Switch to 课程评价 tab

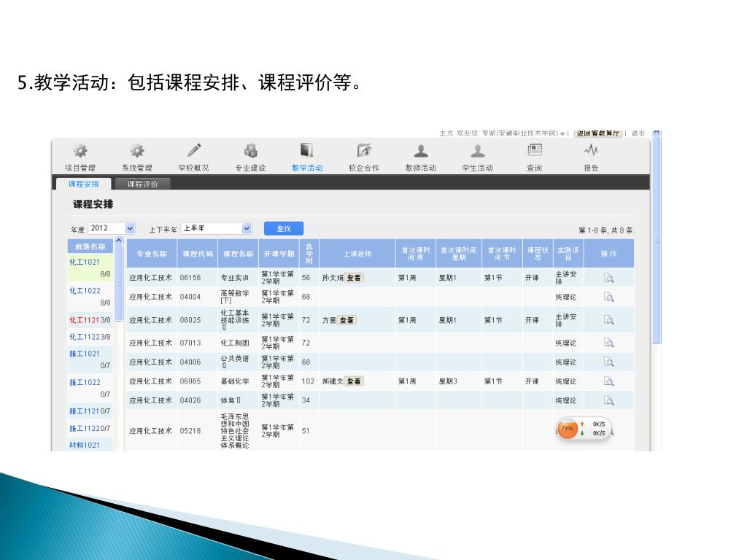(142, 184)
